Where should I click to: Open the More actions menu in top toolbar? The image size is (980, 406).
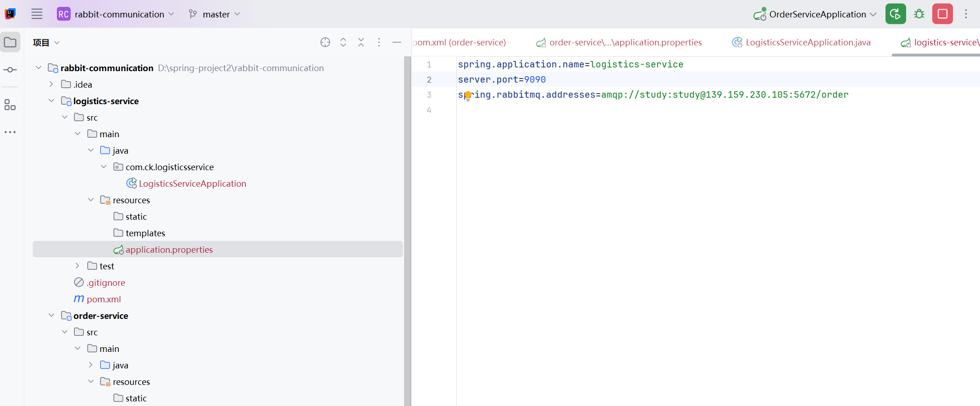(966, 14)
